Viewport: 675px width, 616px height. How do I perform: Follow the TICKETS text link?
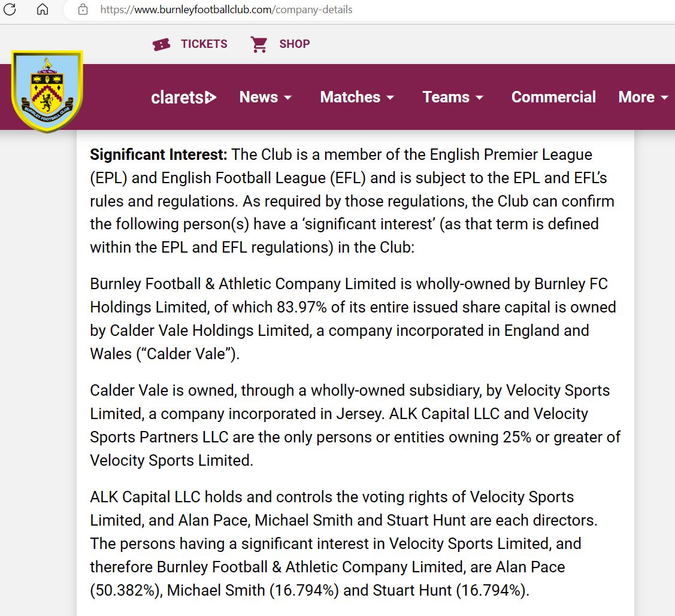tap(204, 44)
